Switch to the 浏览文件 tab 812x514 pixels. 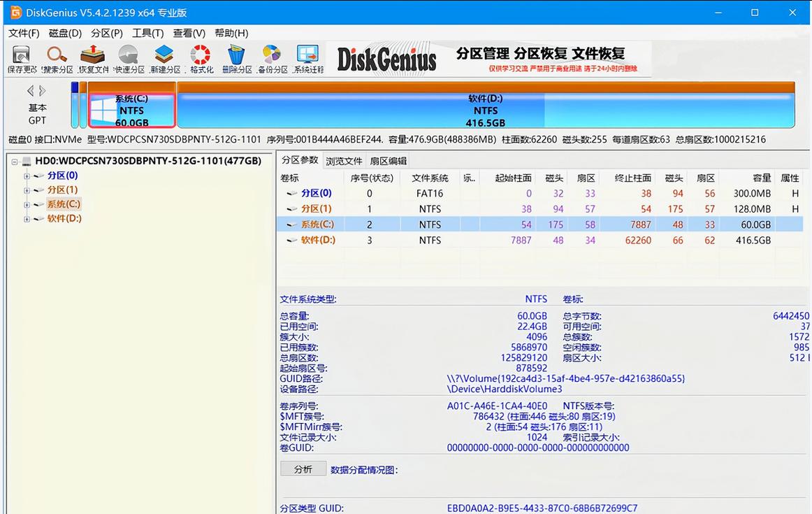pos(344,161)
